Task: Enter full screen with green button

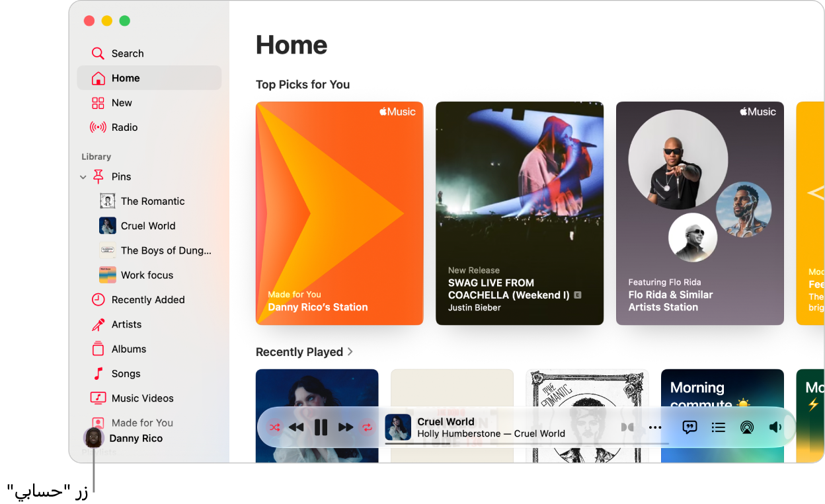Action: click(x=124, y=21)
